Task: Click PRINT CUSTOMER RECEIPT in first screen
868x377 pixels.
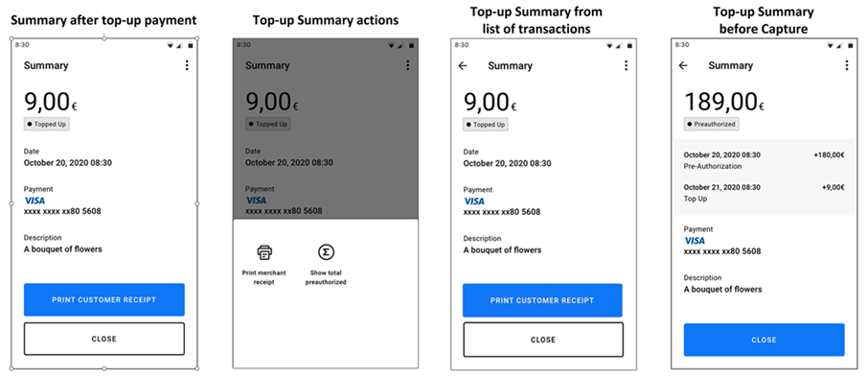Action: 104,299
